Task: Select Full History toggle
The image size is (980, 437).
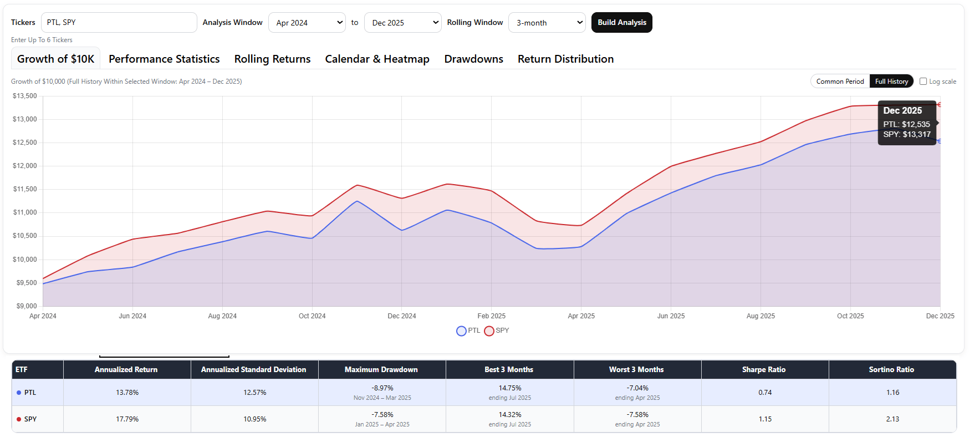Action: pos(891,82)
